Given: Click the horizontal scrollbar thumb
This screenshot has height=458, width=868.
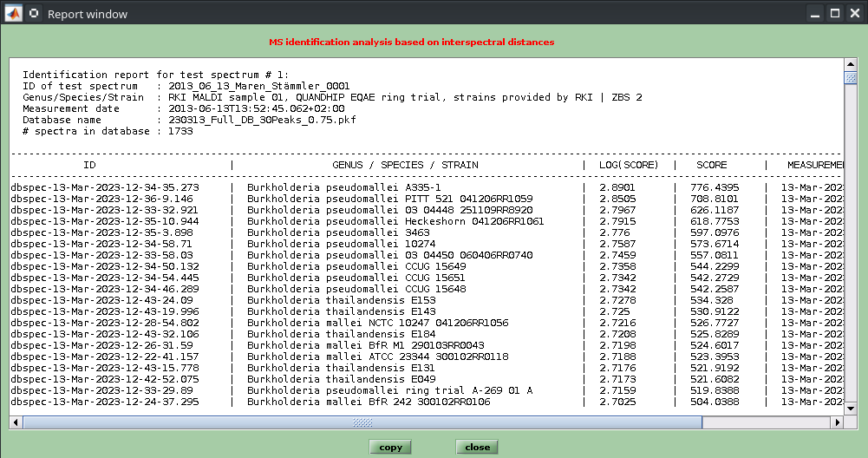Looking at the screenshot, I should (362, 422).
